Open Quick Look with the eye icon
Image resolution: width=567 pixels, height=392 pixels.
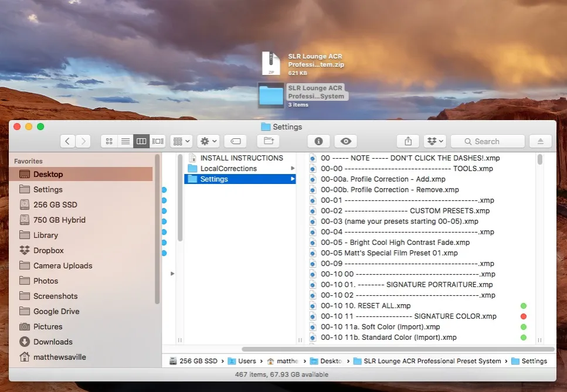point(345,141)
